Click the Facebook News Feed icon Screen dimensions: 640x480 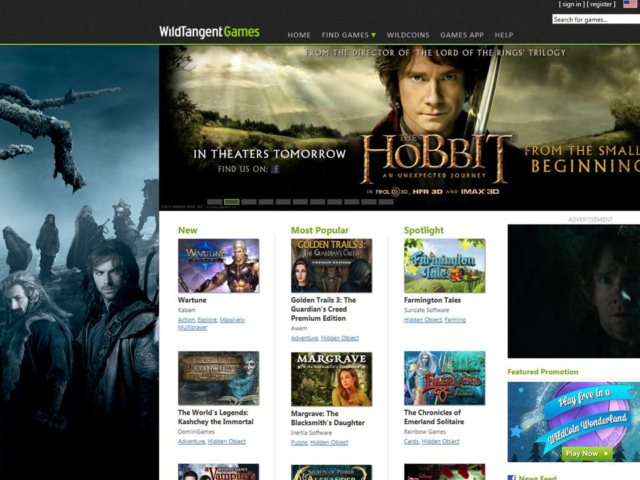click(511, 478)
